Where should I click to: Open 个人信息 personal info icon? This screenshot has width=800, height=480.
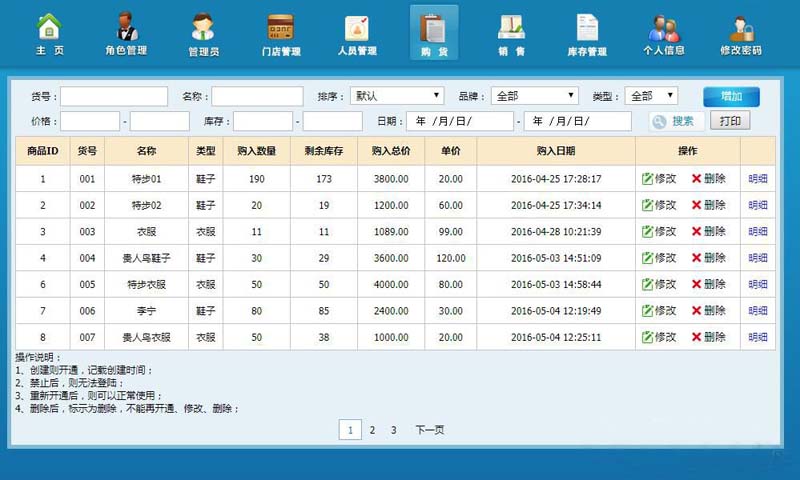[664, 28]
